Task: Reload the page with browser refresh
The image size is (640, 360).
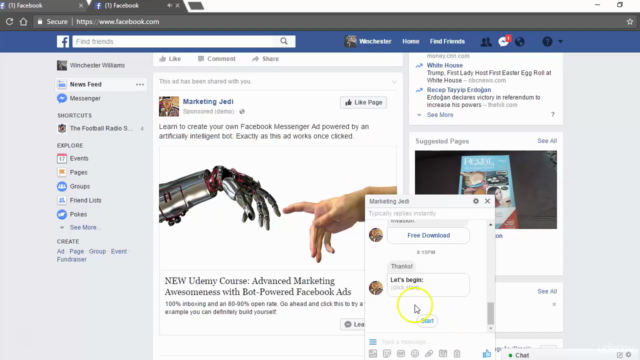Action: 9,22
